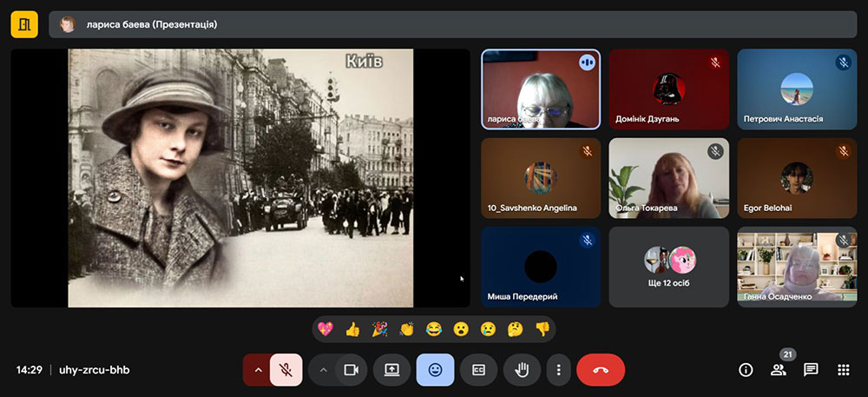Toggle the camera on or off

[x=351, y=370]
